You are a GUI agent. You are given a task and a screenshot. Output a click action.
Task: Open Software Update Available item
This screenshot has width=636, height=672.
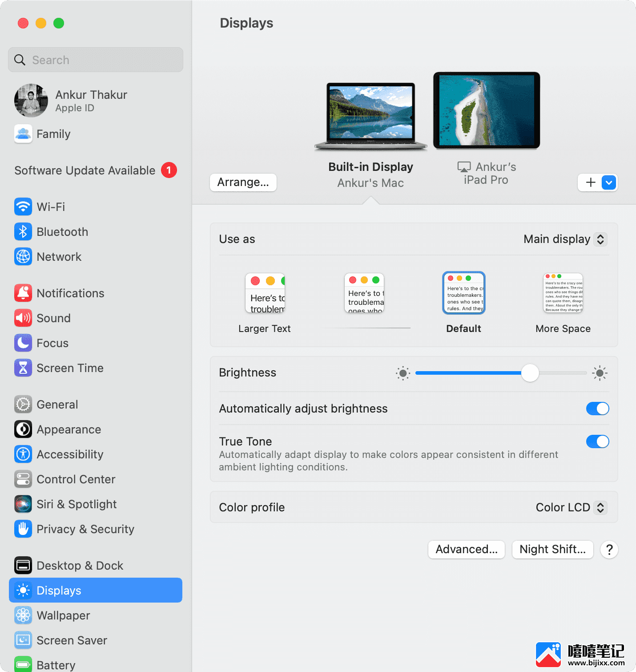pyautogui.click(x=96, y=170)
